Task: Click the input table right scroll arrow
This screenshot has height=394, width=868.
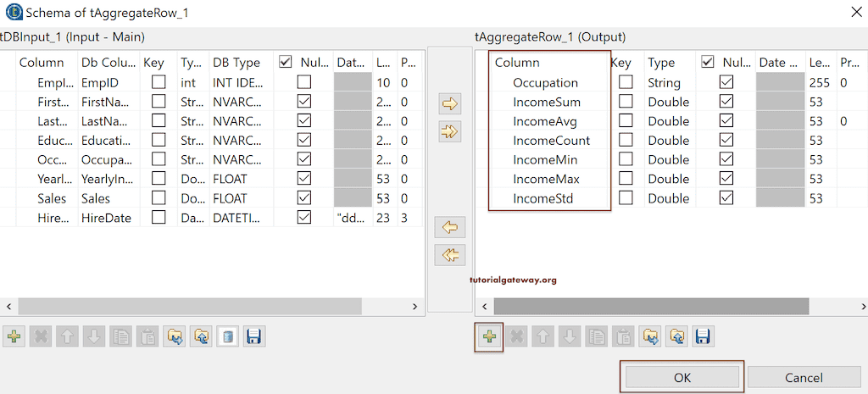Action: pos(415,306)
